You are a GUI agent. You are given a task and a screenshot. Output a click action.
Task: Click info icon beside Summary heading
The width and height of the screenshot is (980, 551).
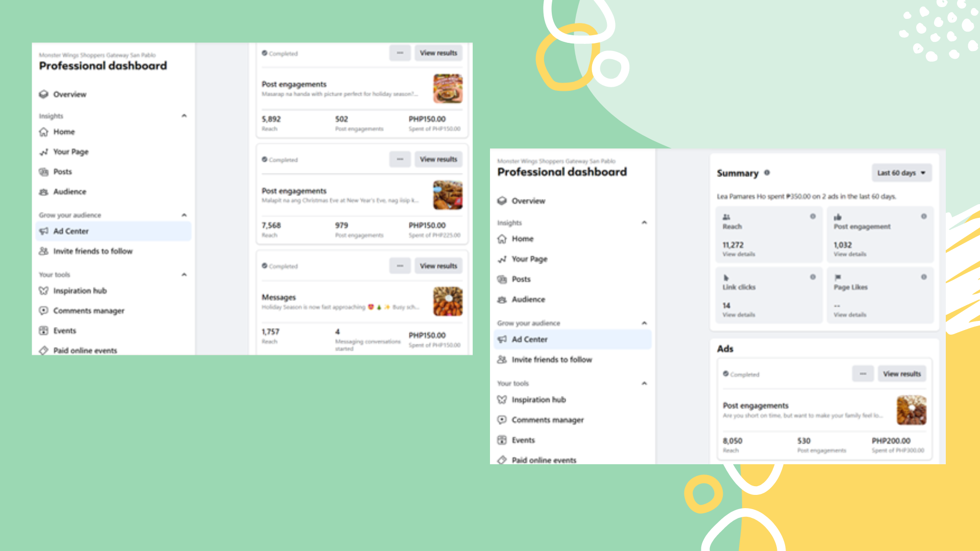click(767, 173)
